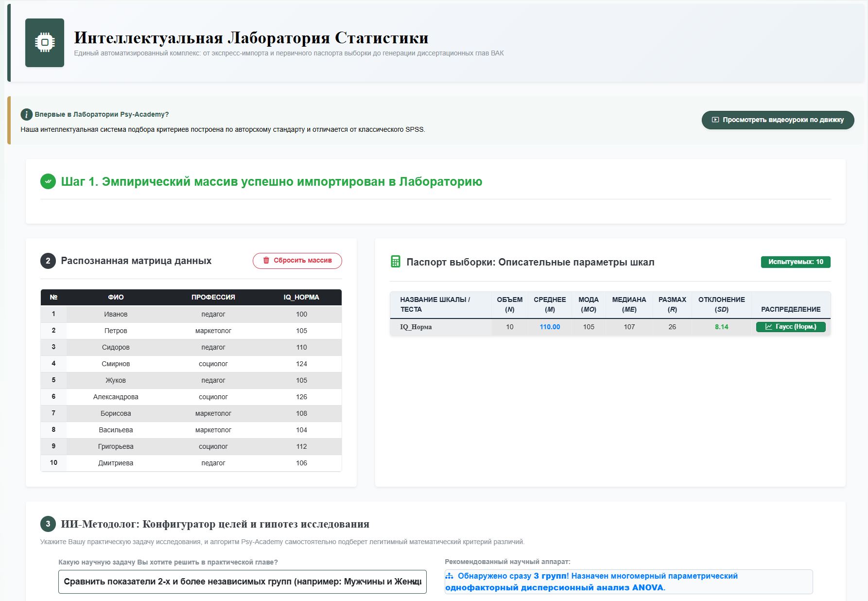Screen dimensions: 868x601
Task: Click the step 2 number badge
Action: point(48,261)
